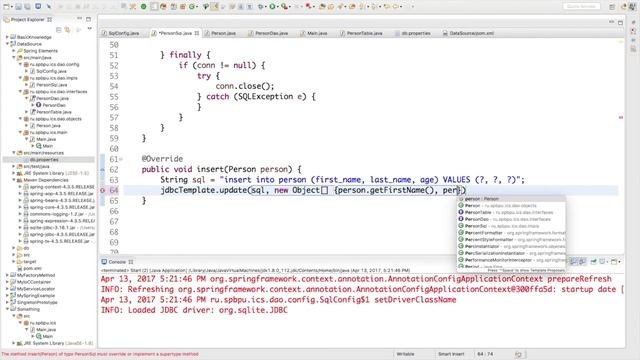Collapse the DataSource project
This screenshot has width=640, height=360.
(7, 44)
